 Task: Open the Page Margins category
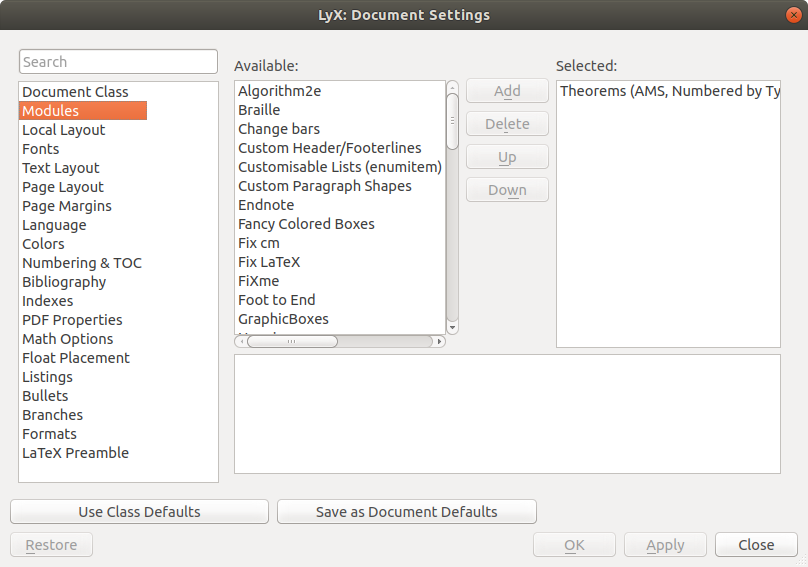pos(67,206)
